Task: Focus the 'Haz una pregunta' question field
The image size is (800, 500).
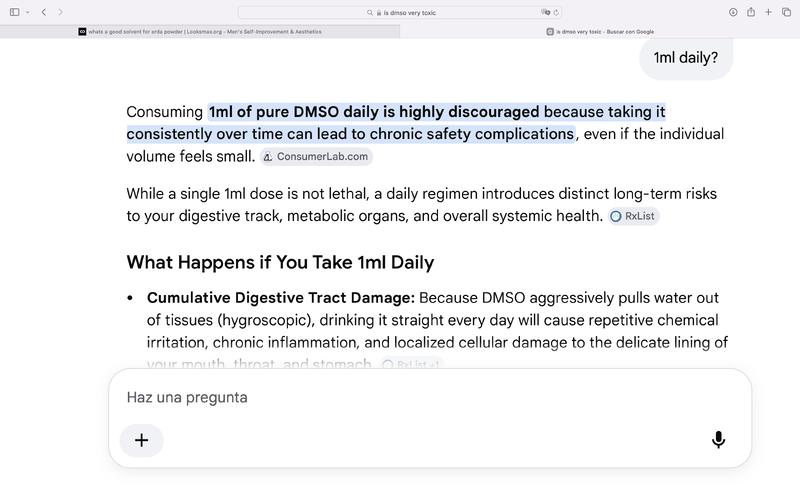Action: tap(430, 397)
